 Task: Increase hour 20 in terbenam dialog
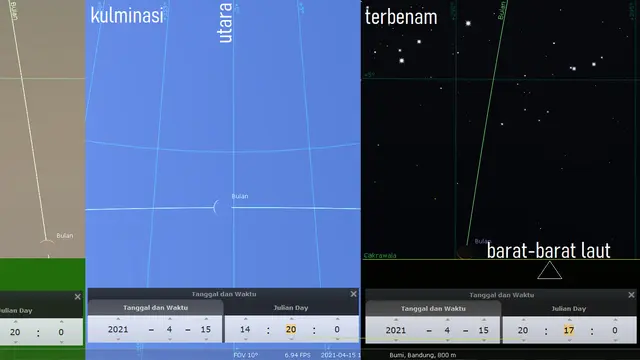pos(523,320)
